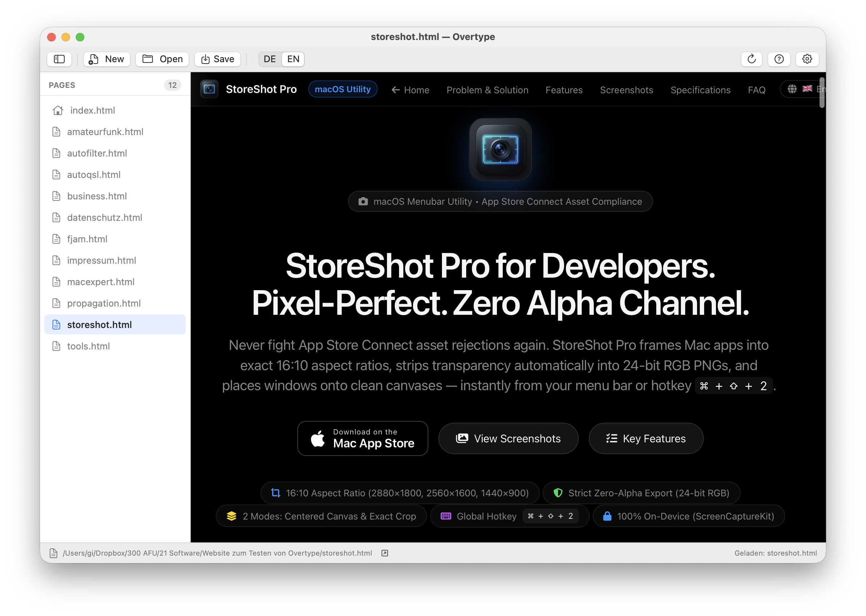Viewport: 866px width, 616px height.
Task: Select business.html page
Action: (x=115, y=196)
